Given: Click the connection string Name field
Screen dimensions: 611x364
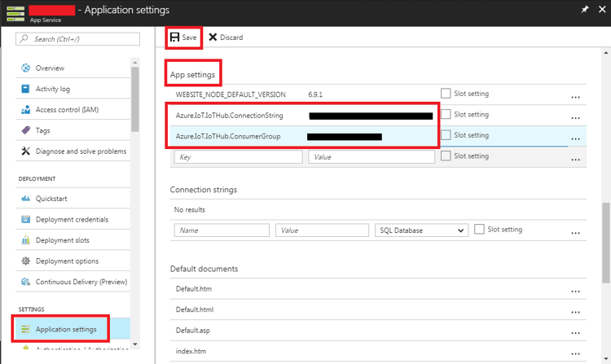Looking at the screenshot, I should [x=222, y=230].
